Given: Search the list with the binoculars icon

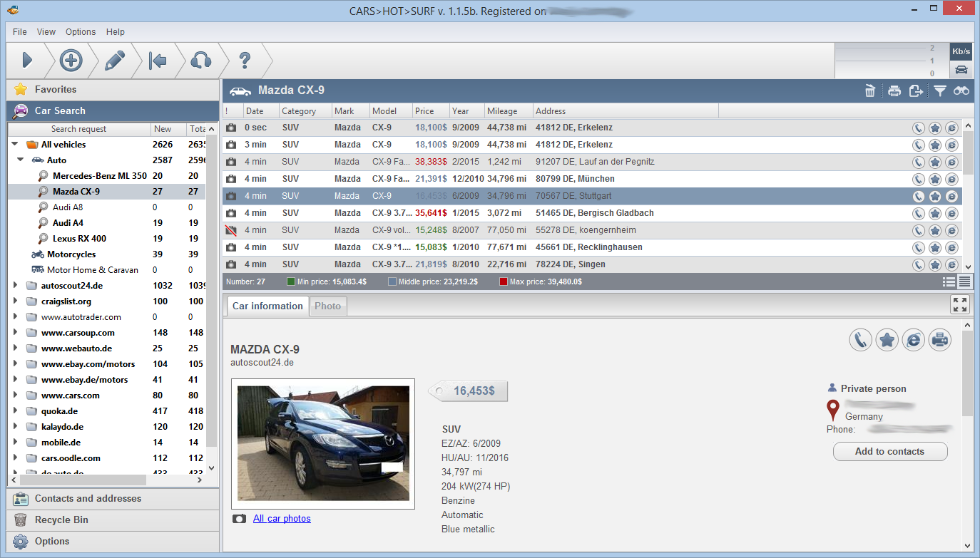Looking at the screenshot, I should [961, 91].
